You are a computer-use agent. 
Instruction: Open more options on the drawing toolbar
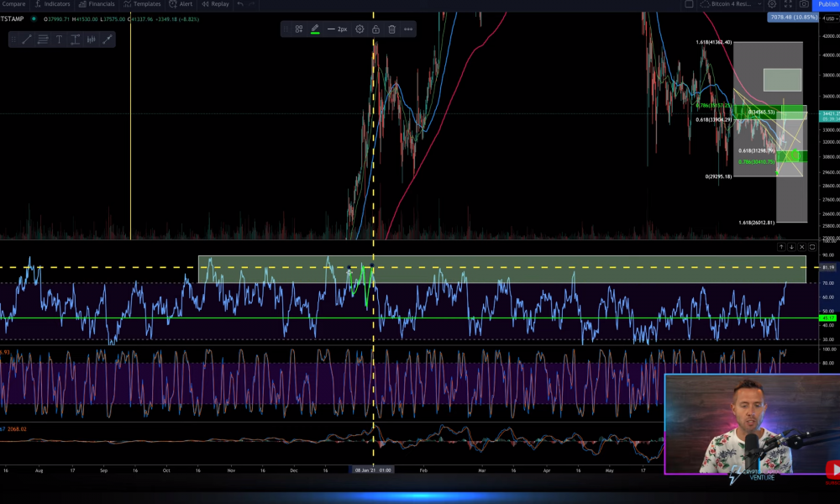(x=408, y=29)
